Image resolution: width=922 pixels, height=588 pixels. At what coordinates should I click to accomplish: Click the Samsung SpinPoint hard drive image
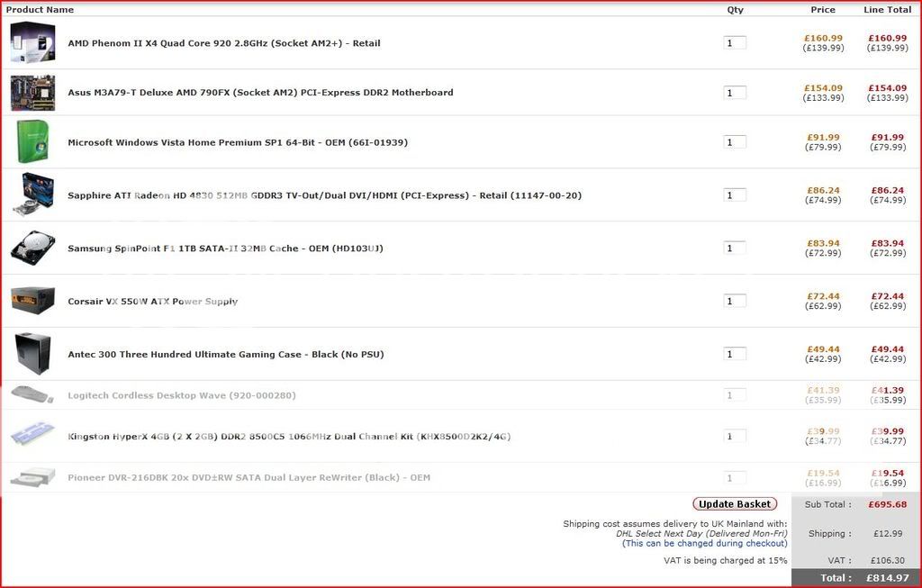[32, 248]
